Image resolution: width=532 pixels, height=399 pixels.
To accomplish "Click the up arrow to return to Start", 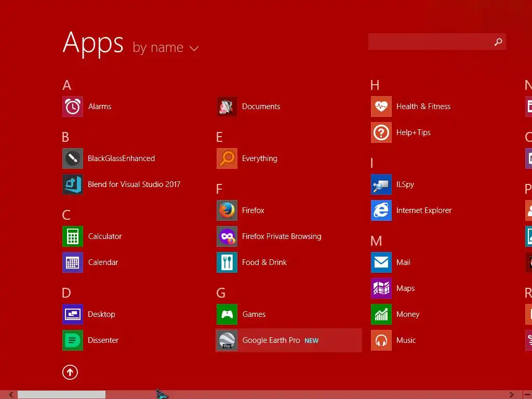I will coord(70,372).
